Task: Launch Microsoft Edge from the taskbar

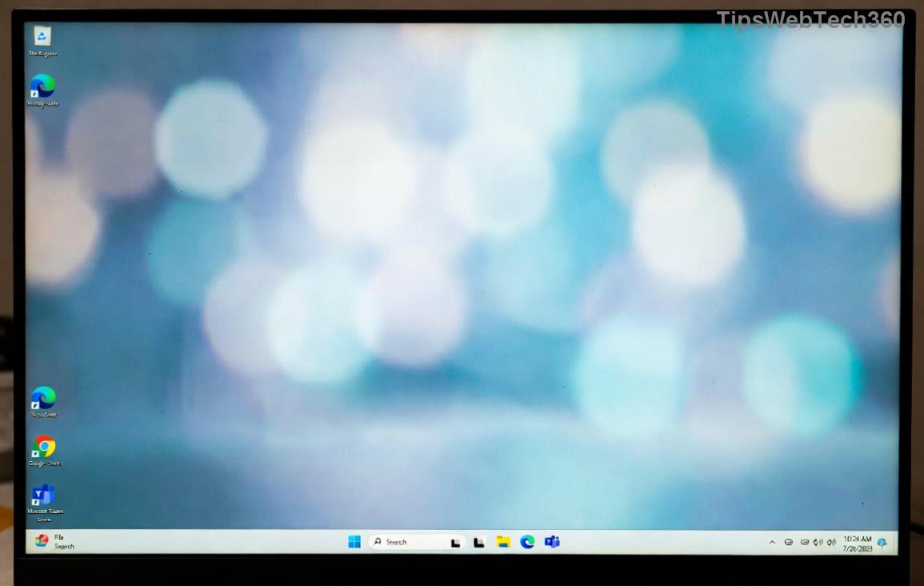Action: tap(527, 542)
